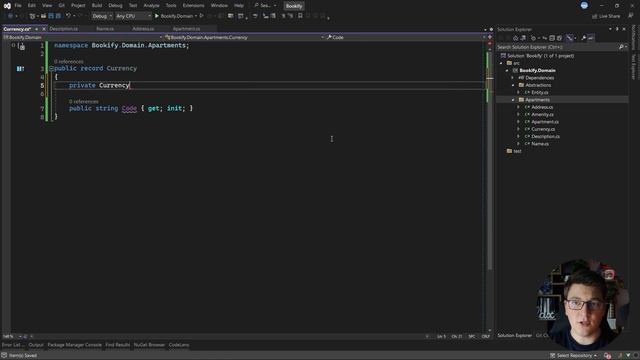Click the Properties wrench icon in Solution Explorer
The image size is (640, 360).
coord(584,38)
